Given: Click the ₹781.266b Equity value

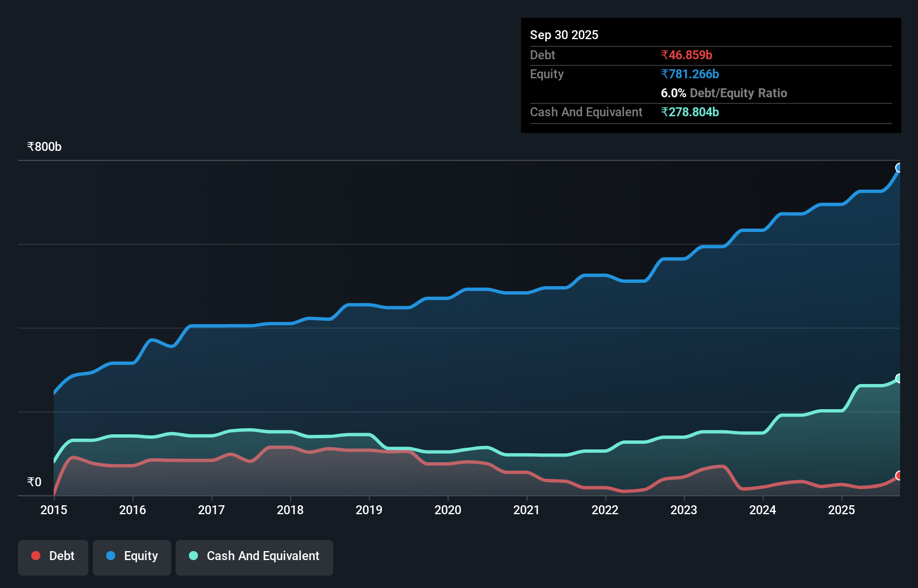Looking at the screenshot, I should (x=690, y=74).
